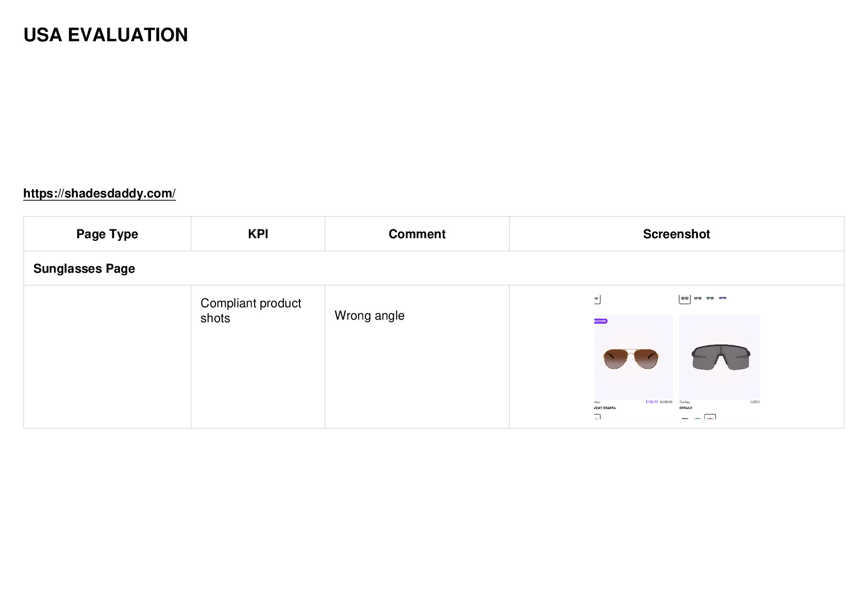Open the brown aviator sunglasses product image
Image resolution: width=868 pixels, height=614 pixels.
[633, 357]
